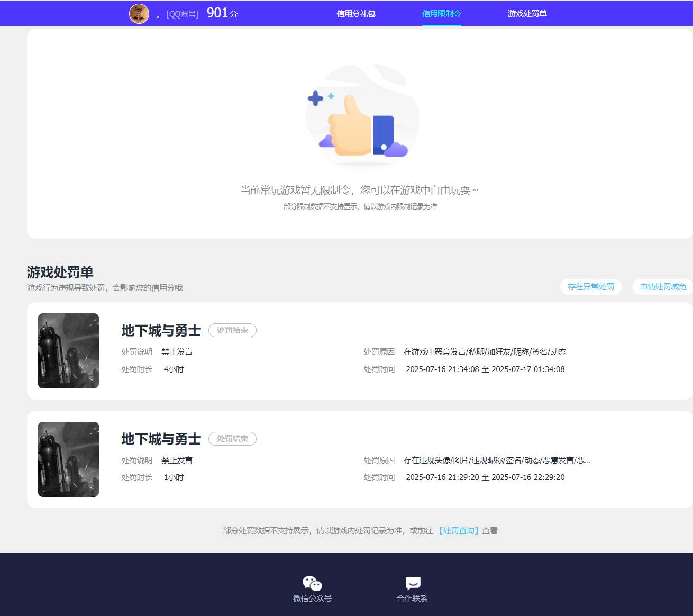
Task: Open the 信用分礼包 tab
Action: 356,14
